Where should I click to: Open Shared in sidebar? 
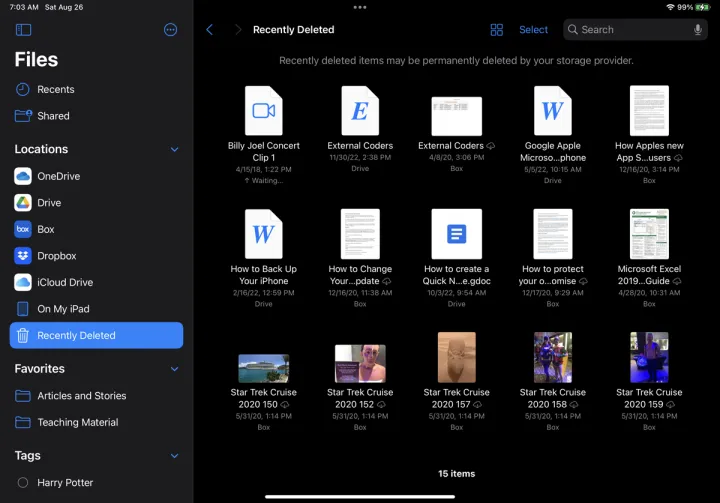(53, 116)
